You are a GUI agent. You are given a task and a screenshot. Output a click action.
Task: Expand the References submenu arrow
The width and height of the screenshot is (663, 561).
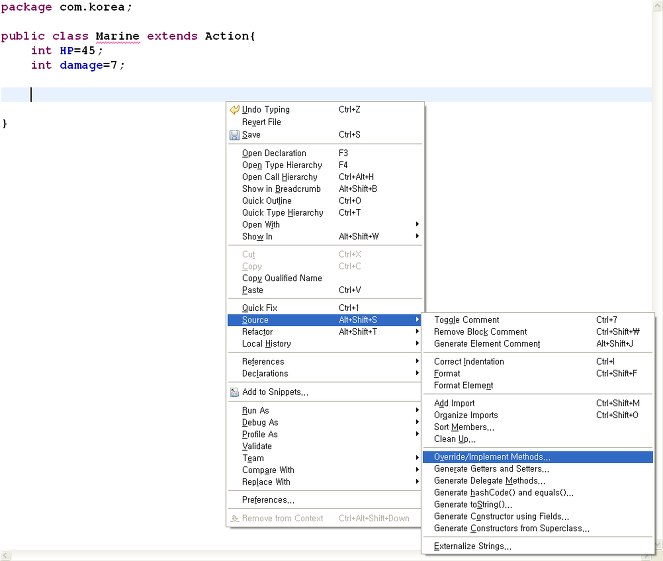pyautogui.click(x=417, y=361)
